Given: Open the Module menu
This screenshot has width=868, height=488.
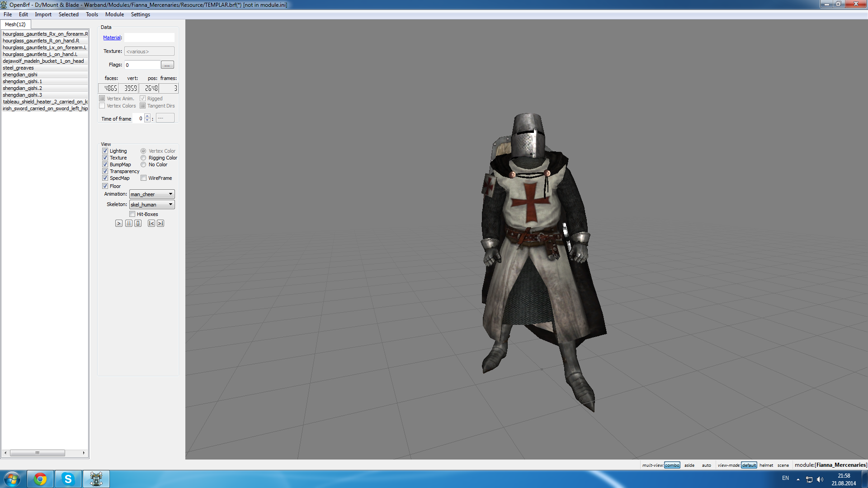Looking at the screenshot, I should tap(114, 14).
